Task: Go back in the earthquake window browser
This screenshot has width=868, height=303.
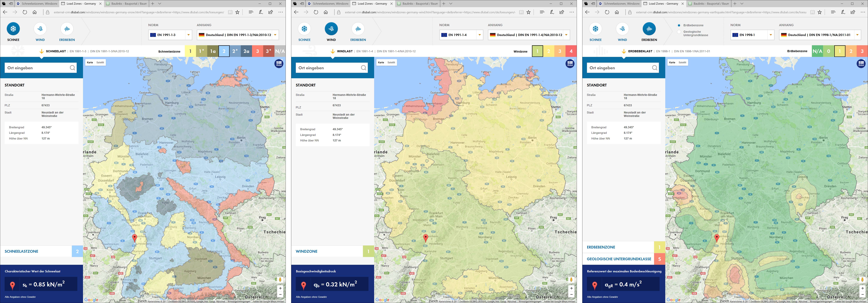Action: (587, 12)
